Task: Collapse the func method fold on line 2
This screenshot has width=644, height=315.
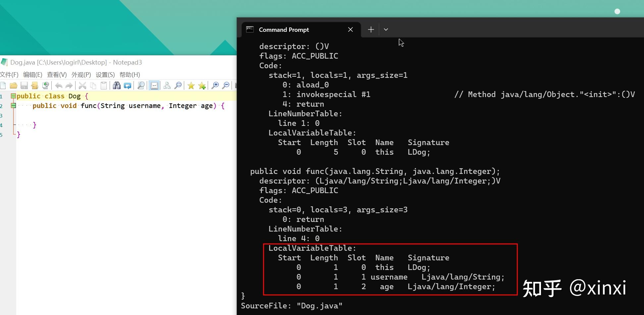Action: point(13,106)
